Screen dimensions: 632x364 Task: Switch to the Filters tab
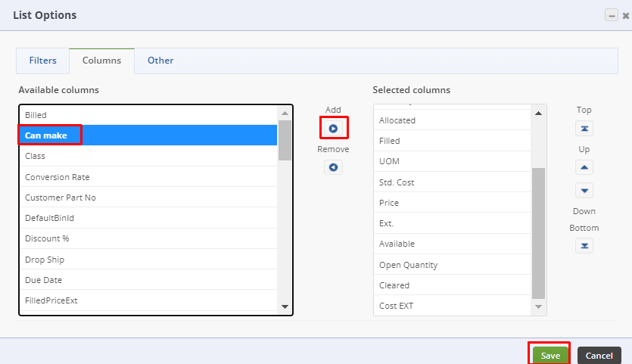point(43,61)
